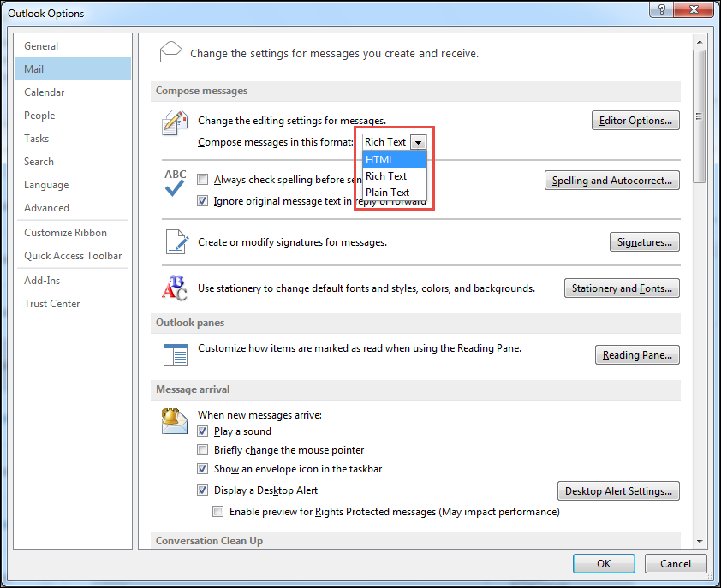Click 'When new messages arrive:' label
This screenshot has width=721, height=588.
pos(259,414)
